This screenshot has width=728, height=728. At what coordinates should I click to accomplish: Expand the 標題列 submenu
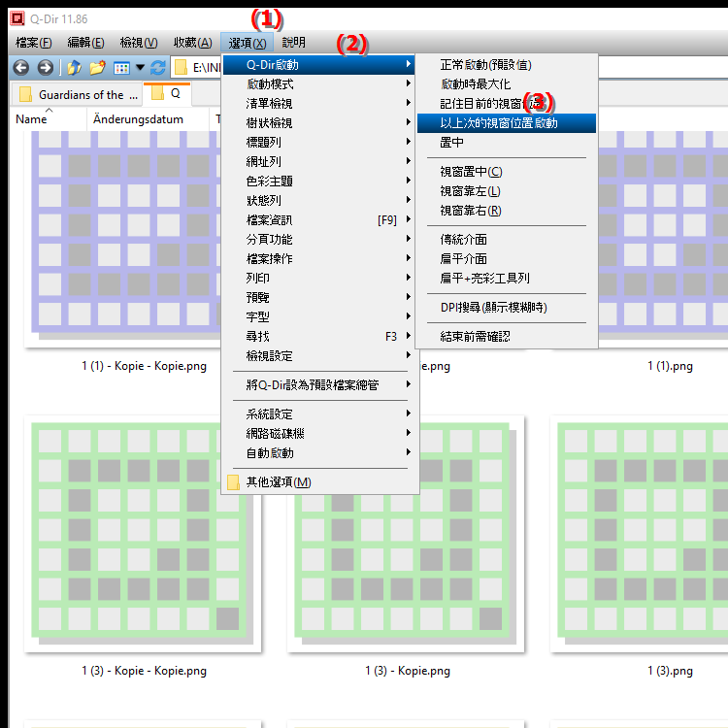[319, 143]
